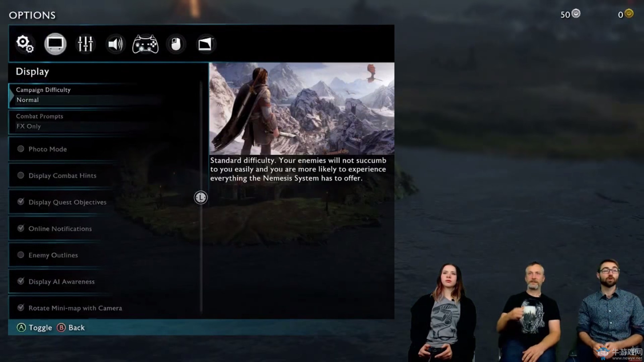Select the Display monitor icon tab

pos(55,44)
